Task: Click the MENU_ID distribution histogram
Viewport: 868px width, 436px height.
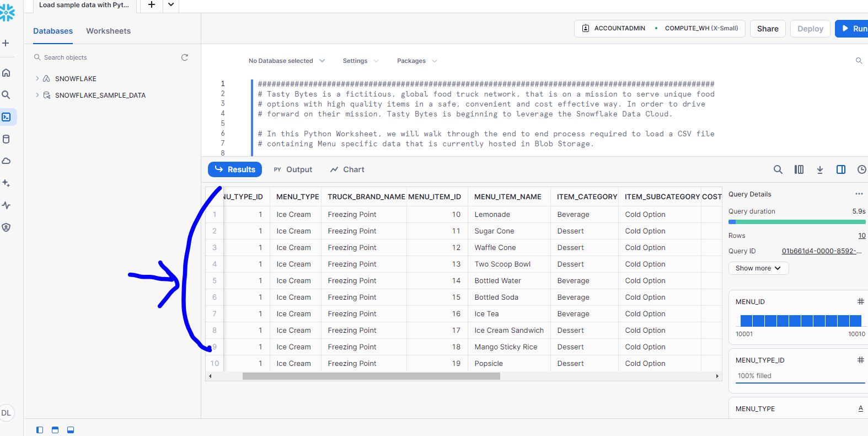Action: tap(801, 321)
